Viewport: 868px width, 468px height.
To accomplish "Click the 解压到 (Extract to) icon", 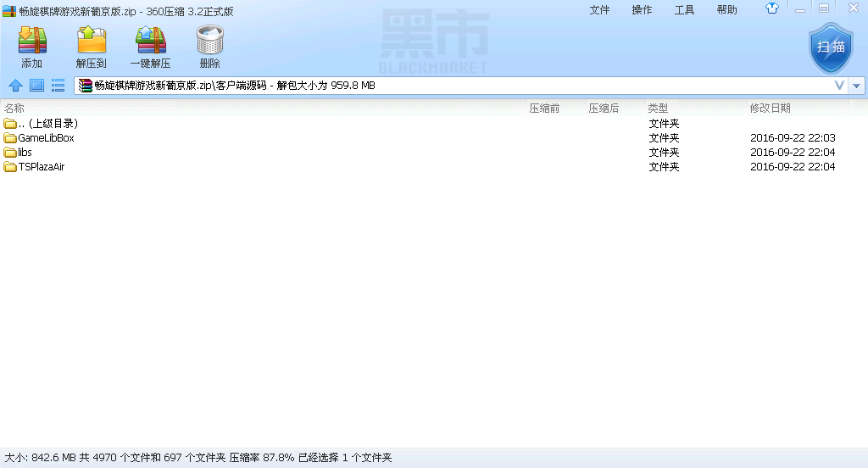I will 92,41.
